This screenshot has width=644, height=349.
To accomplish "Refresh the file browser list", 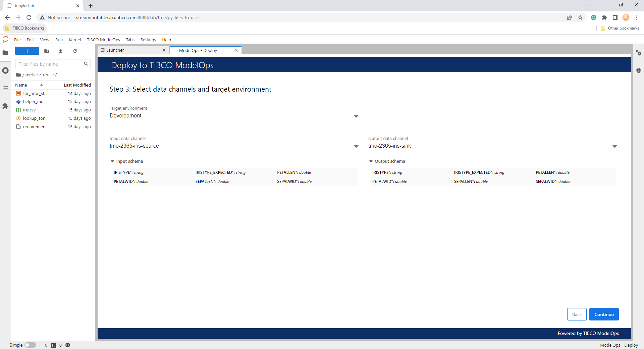I will 75,51.
